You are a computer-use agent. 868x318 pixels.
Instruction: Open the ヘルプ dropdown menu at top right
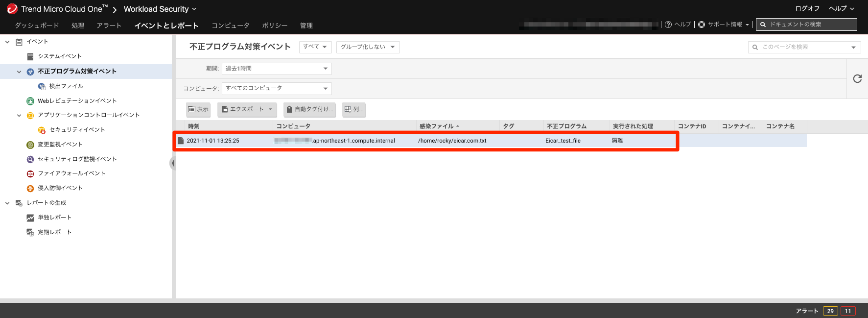tap(841, 8)
